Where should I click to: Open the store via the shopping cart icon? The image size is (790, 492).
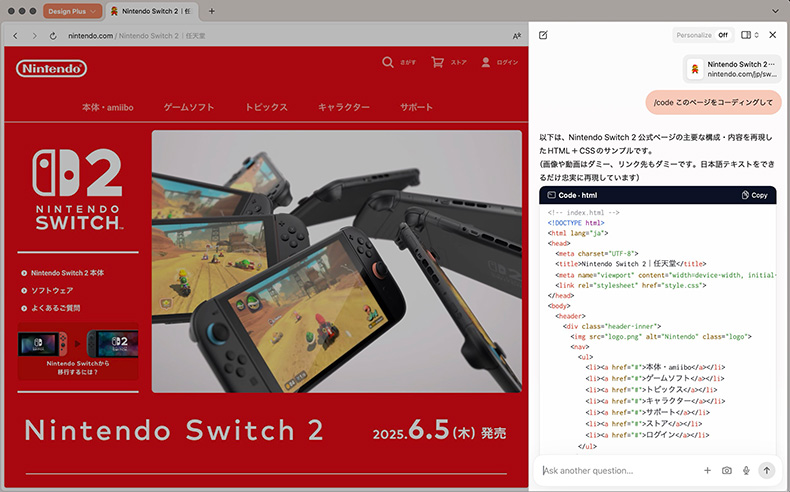click(437, 62)
